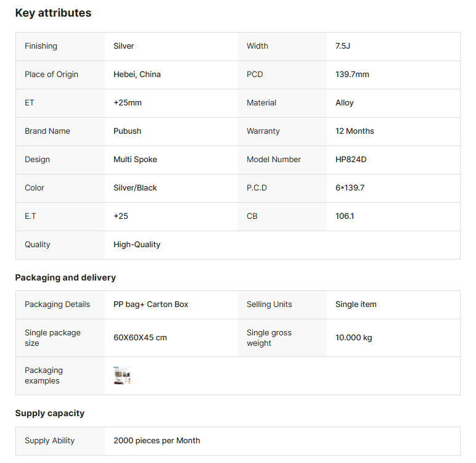
Task: Click the Pubush brand name value
Action: point(126,131)
